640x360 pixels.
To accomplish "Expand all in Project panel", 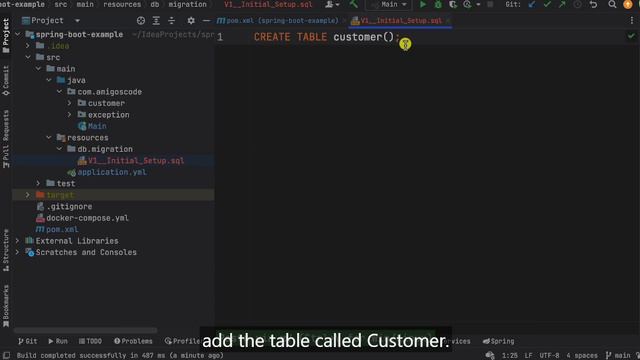I will click(156, 20).
